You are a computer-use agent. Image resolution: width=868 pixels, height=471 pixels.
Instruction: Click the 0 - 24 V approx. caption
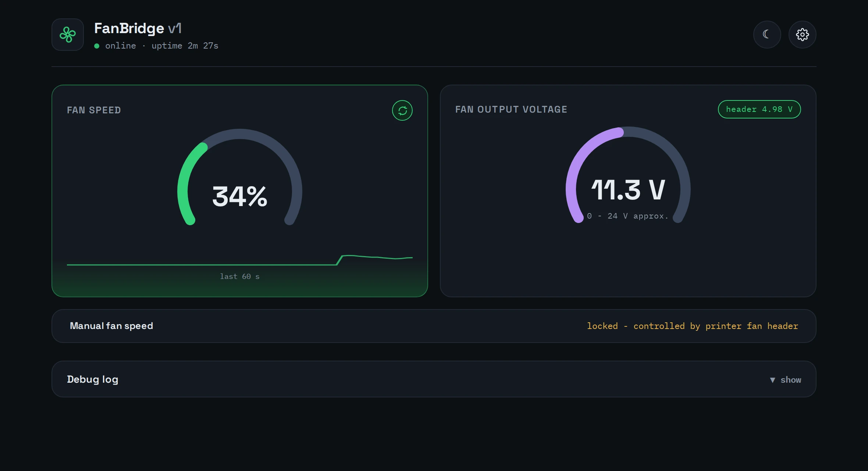tap(627, 216)
